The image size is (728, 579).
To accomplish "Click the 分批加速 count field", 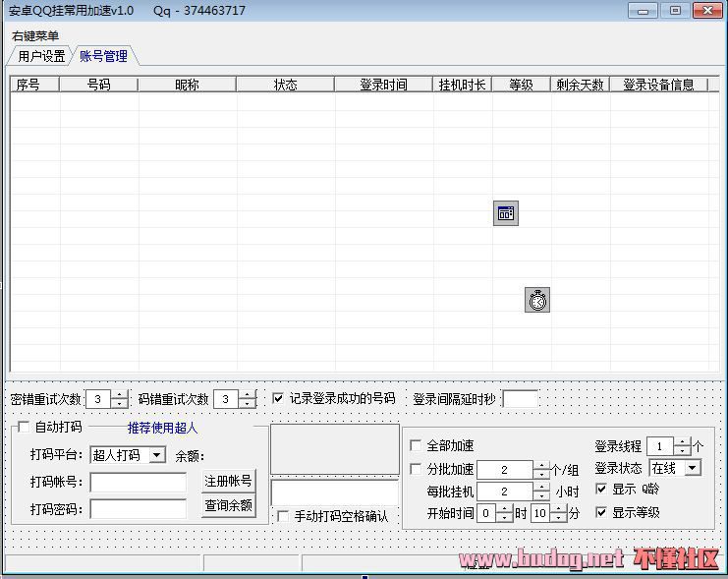I will click(x=505, y=470).
